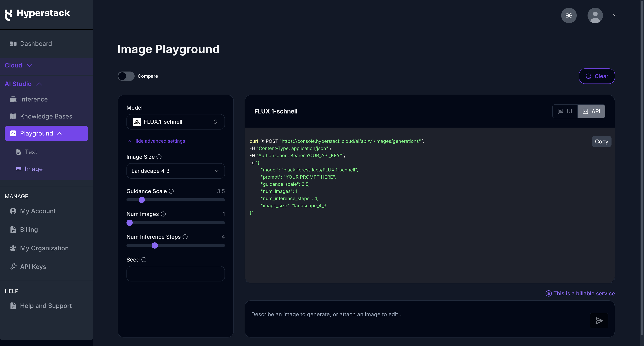
Task: Click the Num Images info icon
Action: point(163,214)
